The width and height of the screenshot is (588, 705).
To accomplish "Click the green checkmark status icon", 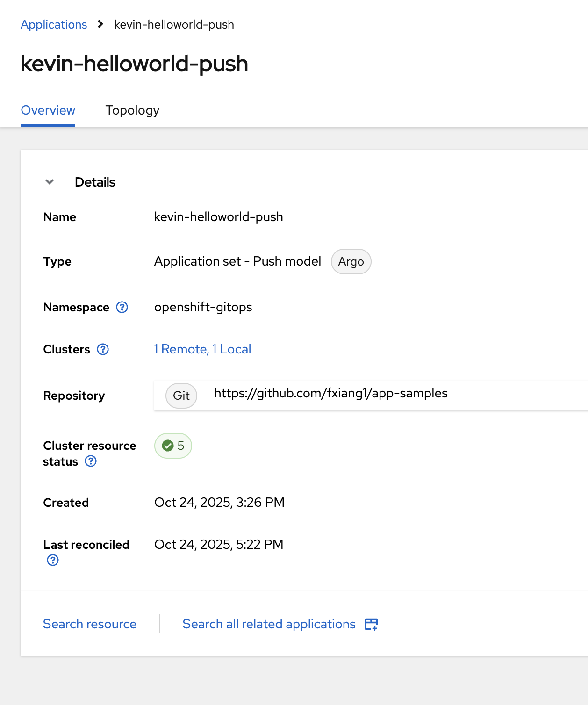I will (x=168, y=446).
